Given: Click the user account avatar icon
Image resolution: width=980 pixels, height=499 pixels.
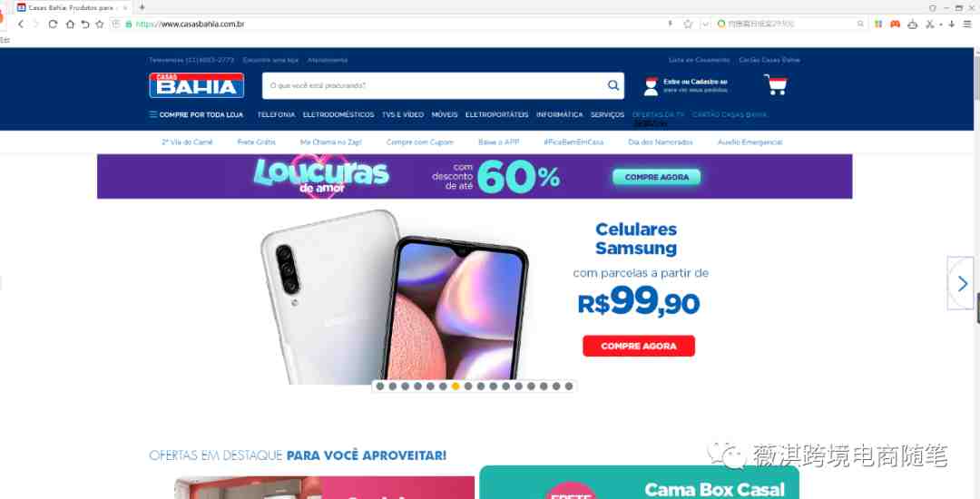Looking at the screenshot, I should (x=652, y=86).
